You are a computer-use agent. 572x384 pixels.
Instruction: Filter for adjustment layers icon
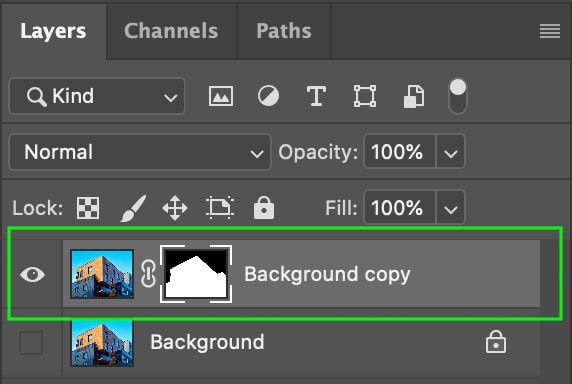(x=268, y=96)
